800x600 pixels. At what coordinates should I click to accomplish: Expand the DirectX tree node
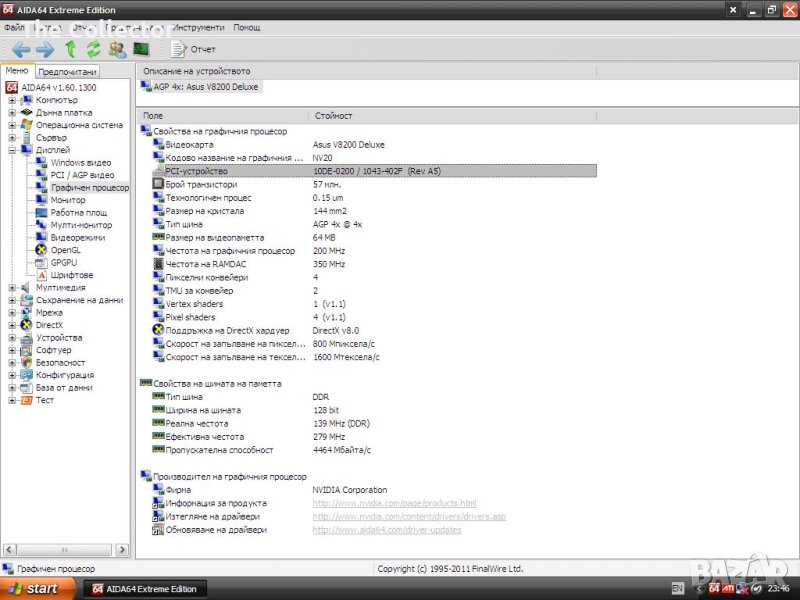click(12, 325)
